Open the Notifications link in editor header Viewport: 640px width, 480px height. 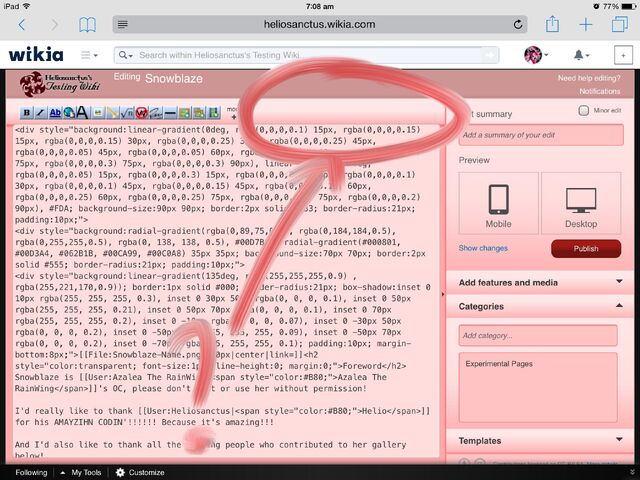coord(600,91)
